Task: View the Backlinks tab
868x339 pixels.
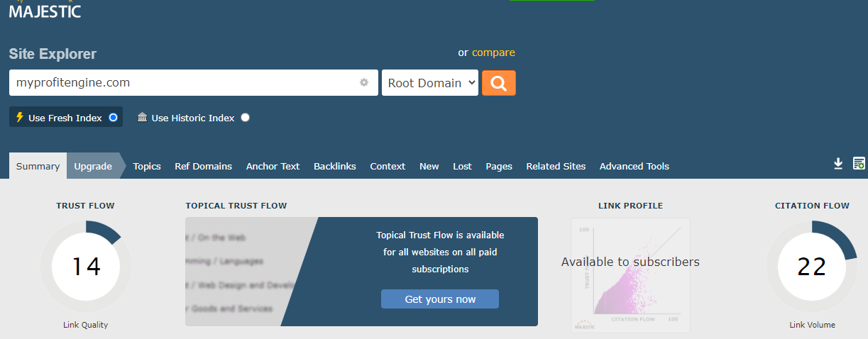Action: pyautogui.click(x=335, y=166)
